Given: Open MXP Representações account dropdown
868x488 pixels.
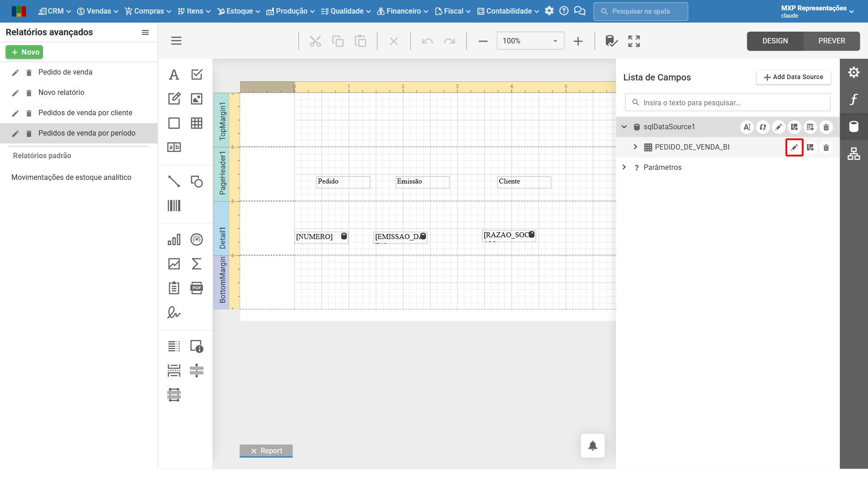Looking at the screenshot, I should coord(817,11).
